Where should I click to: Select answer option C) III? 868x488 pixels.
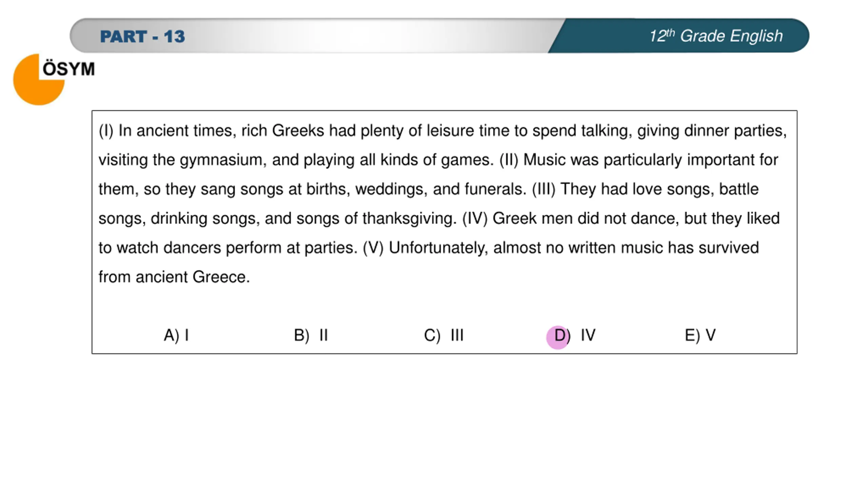(443, 335)
